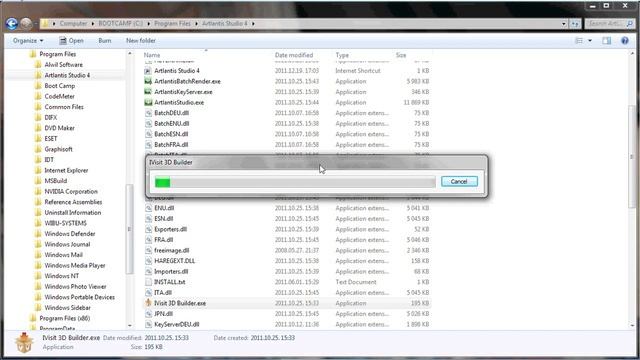This screenshot has height=360, width=640.
Task: Select the DIFX folder
Action: click(51, 118)
